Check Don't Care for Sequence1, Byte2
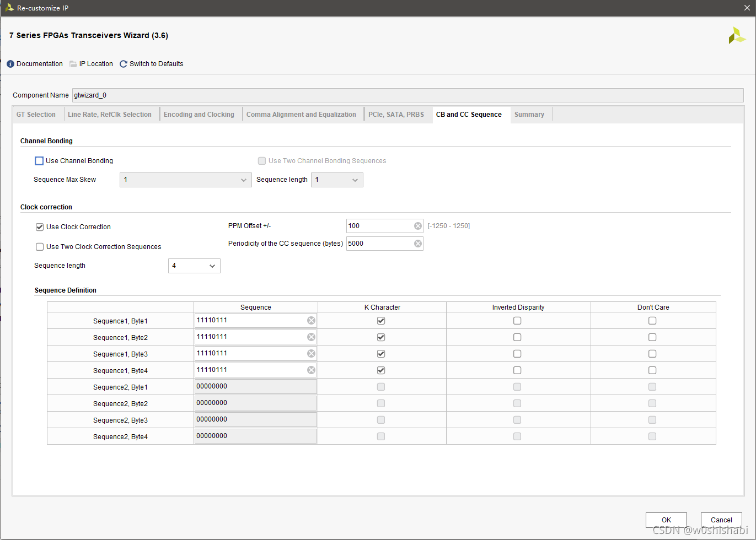 [x=652, y=337]
